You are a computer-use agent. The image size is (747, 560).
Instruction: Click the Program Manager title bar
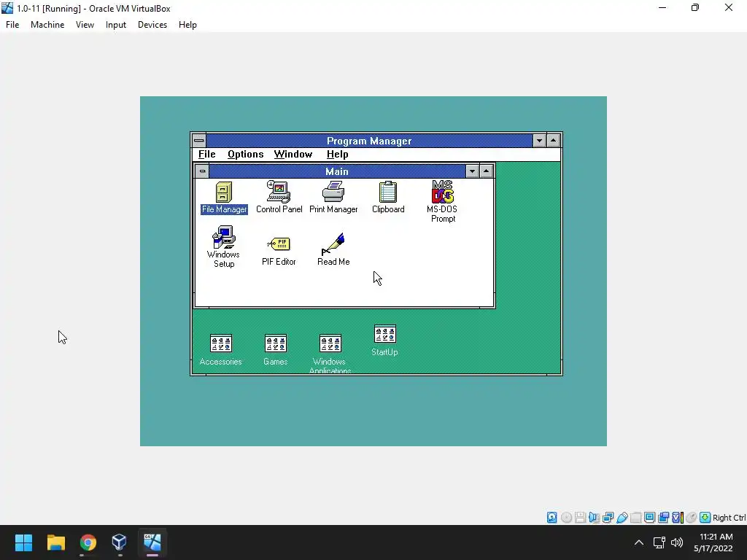coord(369,141)
